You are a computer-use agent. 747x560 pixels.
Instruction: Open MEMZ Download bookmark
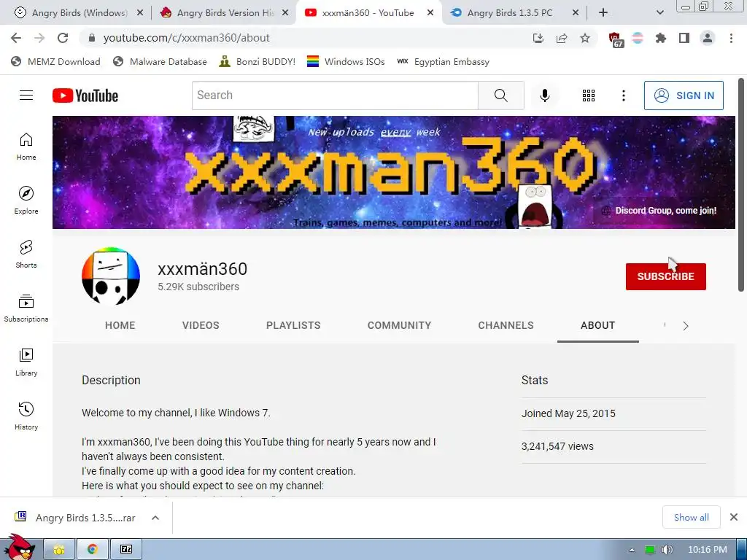[55, 62]
